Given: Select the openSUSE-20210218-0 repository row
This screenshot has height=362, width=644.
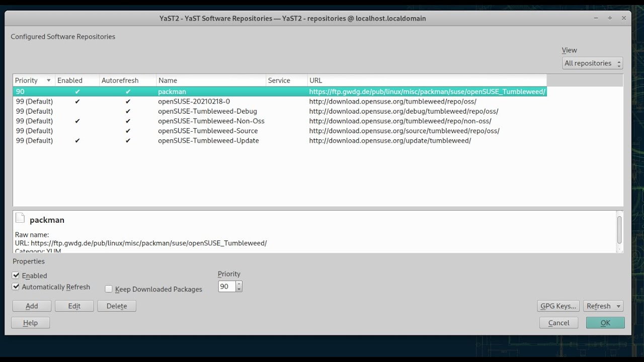Looking at the screenshot, I should pyautogui.click(x=280, y=101).
